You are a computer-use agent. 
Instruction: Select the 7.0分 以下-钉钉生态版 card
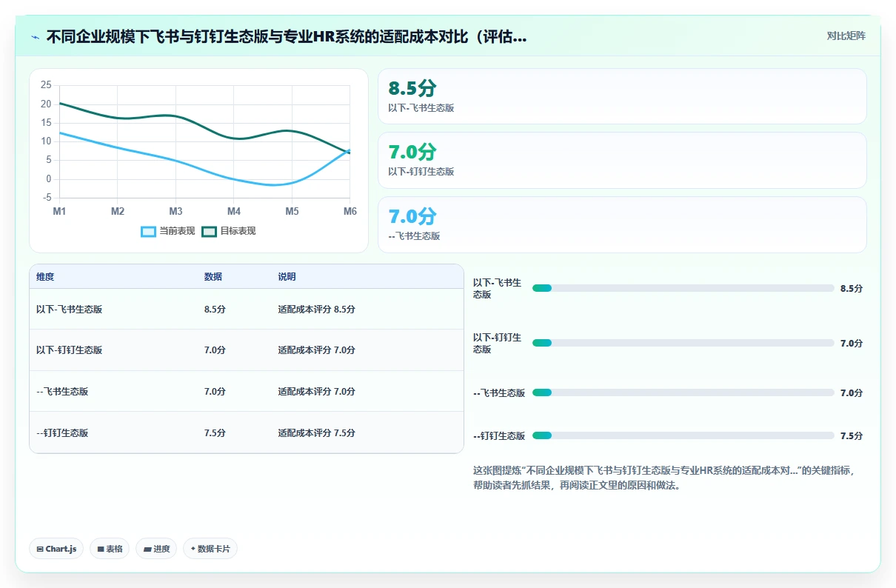click(x=622, y=160)
